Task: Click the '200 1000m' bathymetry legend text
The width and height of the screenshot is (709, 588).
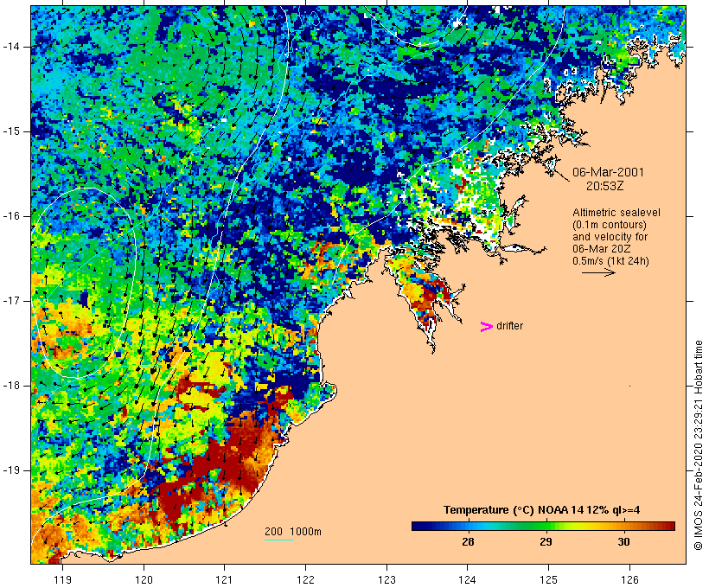Action: pos(293,532)
